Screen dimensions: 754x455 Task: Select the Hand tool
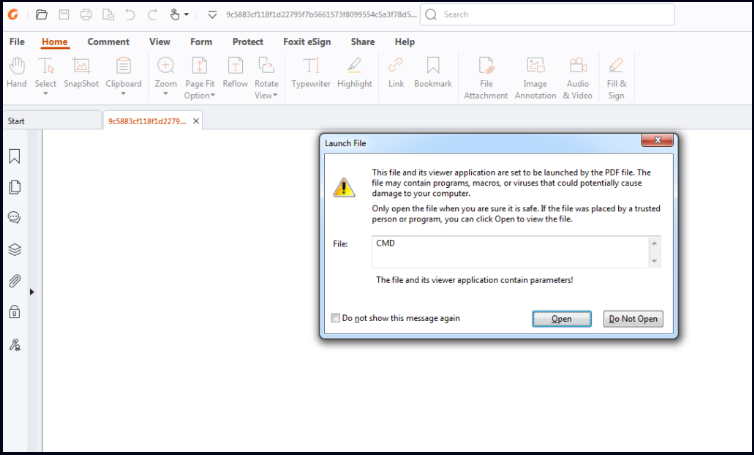[x=16, y=73]
